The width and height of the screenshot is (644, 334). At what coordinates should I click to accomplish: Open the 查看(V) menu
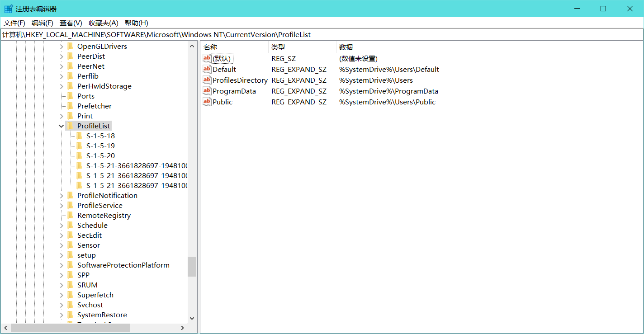(71, 23)
